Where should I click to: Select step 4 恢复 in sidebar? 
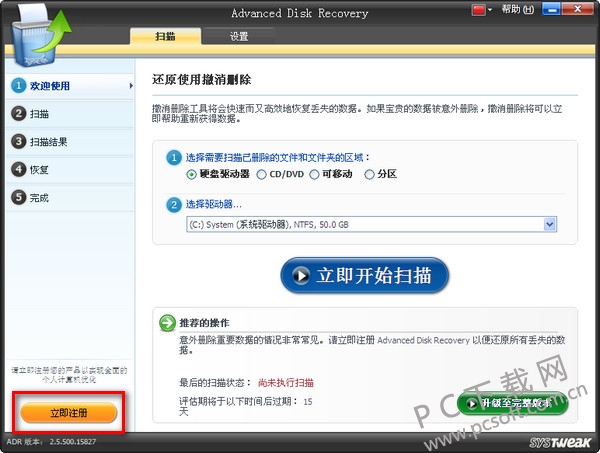pyautogui.click(x=70, y=169)
